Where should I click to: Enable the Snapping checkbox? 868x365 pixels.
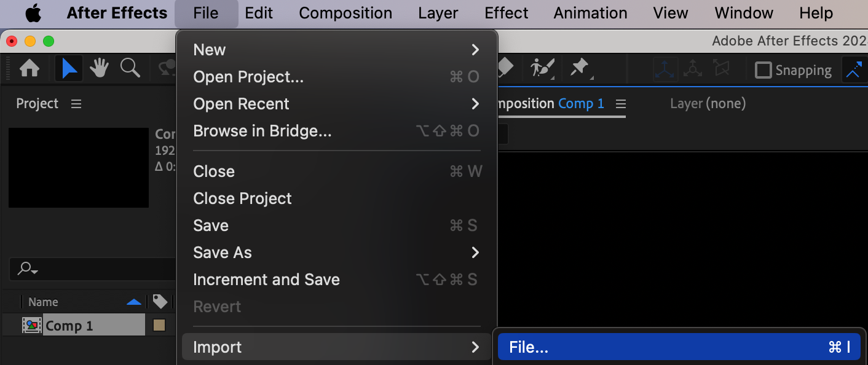(x=763, y=70)
